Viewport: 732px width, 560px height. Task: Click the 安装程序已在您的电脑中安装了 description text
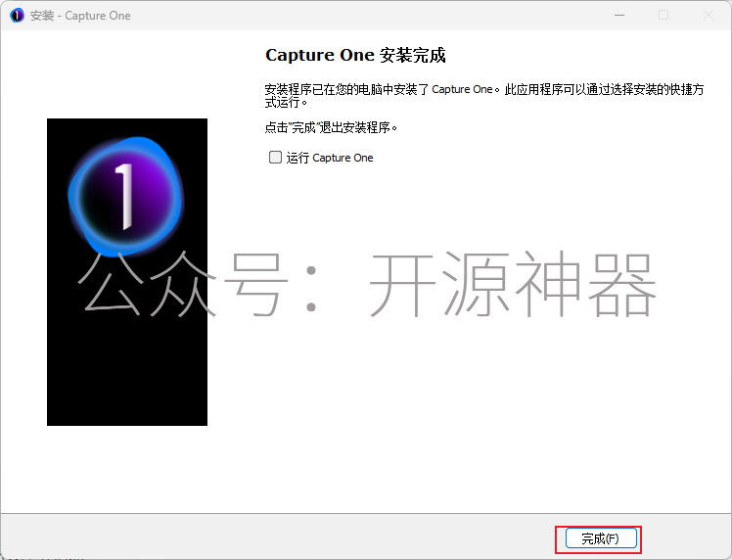(484, 95)
